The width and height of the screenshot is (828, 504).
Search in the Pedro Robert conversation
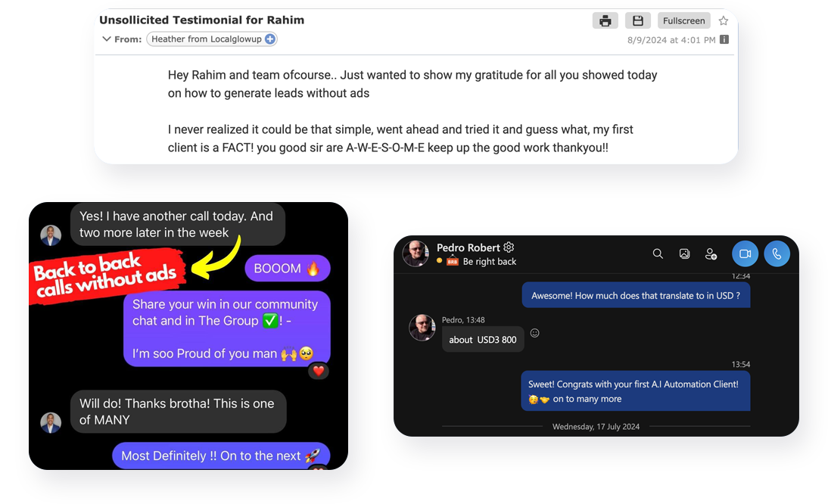(658, 254)
